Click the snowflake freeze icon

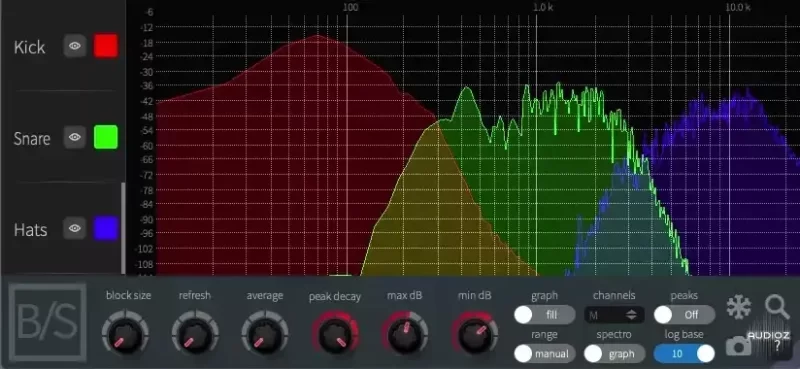point(738,308)
